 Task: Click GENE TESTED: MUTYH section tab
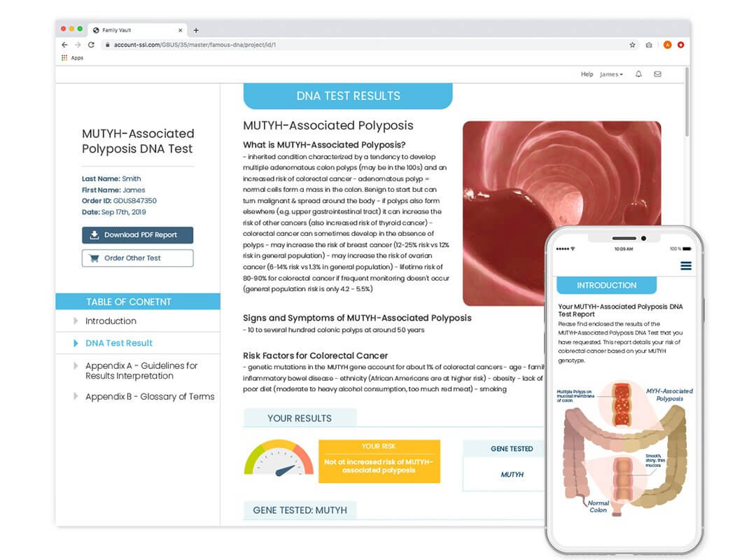coord(300,510)
